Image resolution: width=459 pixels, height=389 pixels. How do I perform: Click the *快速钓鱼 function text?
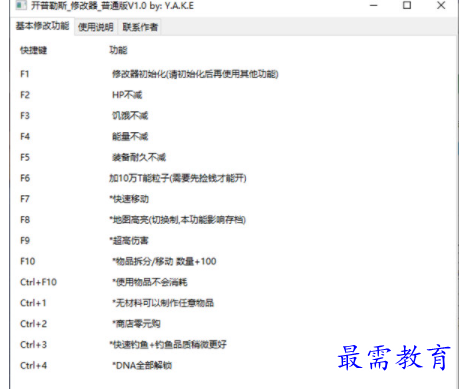(168, 344)
